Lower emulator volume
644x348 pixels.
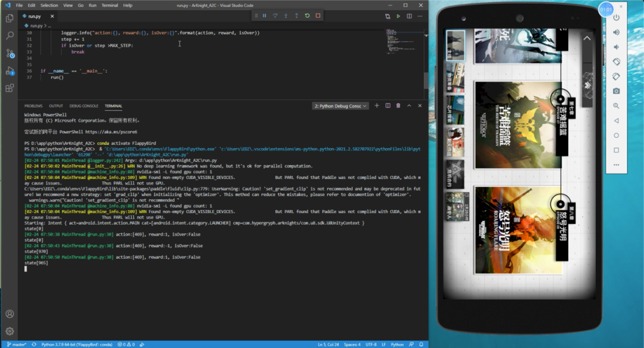coord(616,47)
